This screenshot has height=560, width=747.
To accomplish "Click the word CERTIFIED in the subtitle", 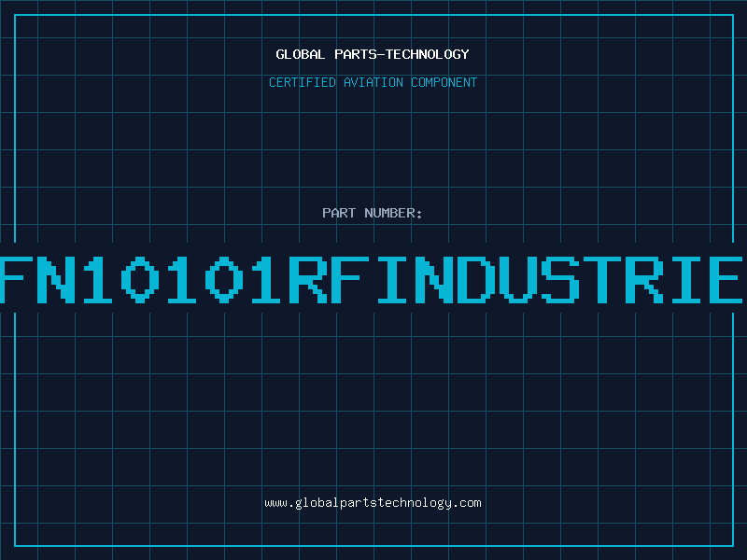I will pyautogui.click(x=303, y=82).
